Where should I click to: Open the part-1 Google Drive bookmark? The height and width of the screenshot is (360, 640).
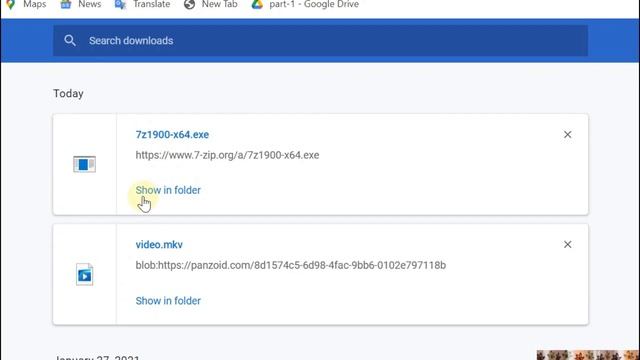coord(305,4)
